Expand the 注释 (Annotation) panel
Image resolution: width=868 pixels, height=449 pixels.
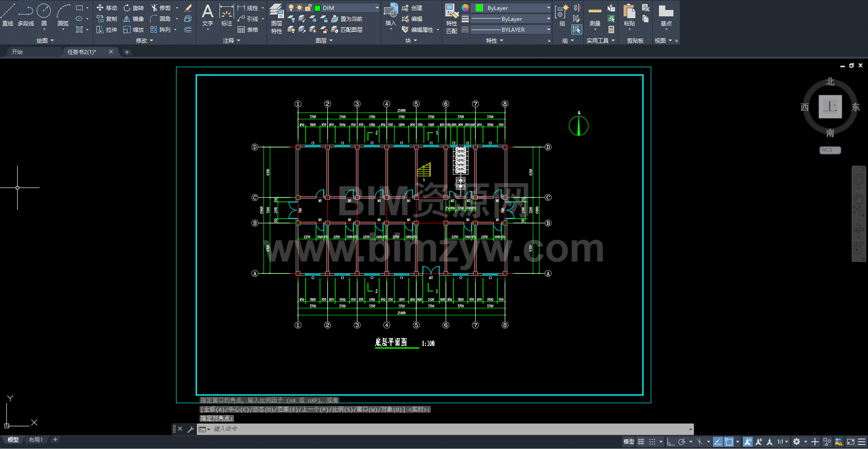pyautogui.click(x=231, y=40)
